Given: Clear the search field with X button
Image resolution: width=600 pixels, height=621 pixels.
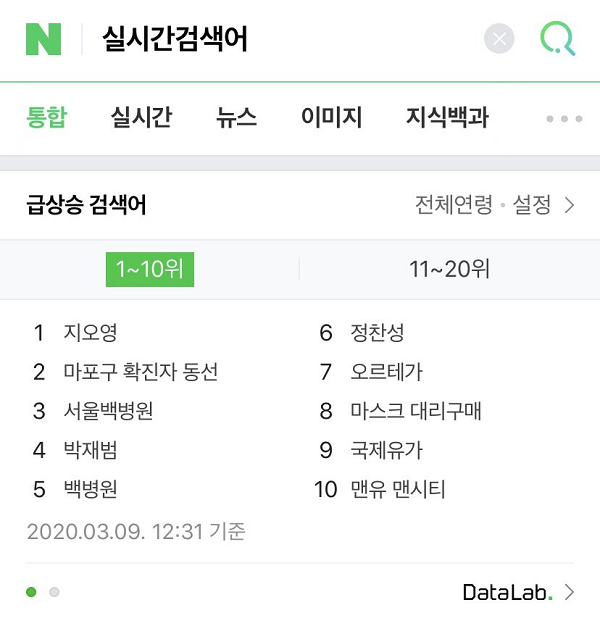Looking at the screenshot, I should coord(499,39).
